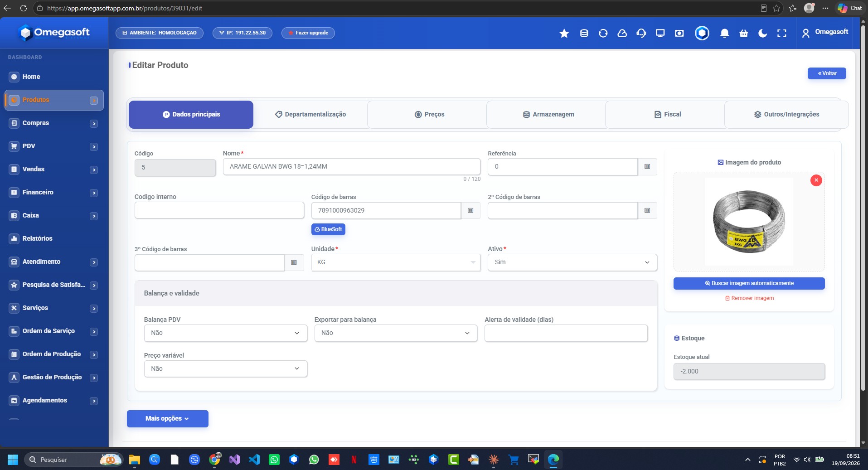Open notifications bell

(725, 33)
